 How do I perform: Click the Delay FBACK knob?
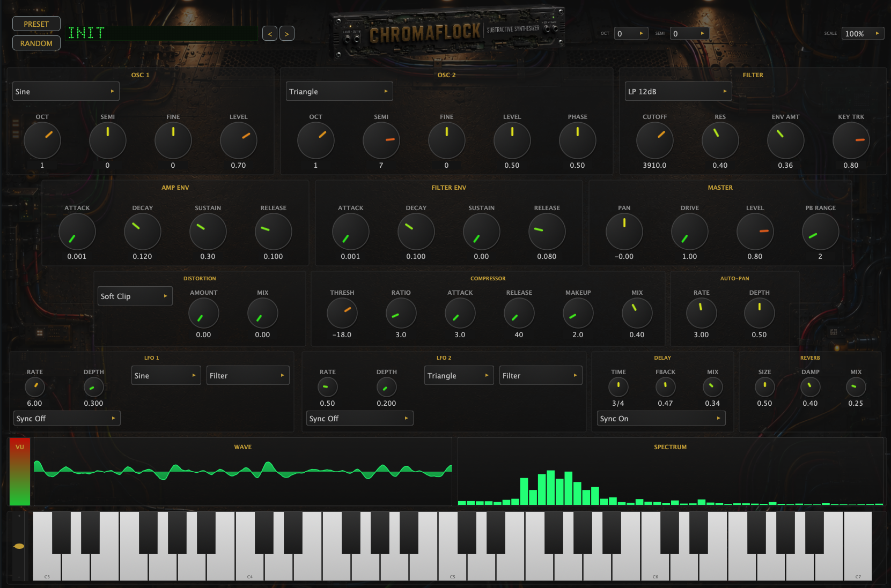[666, 387]
